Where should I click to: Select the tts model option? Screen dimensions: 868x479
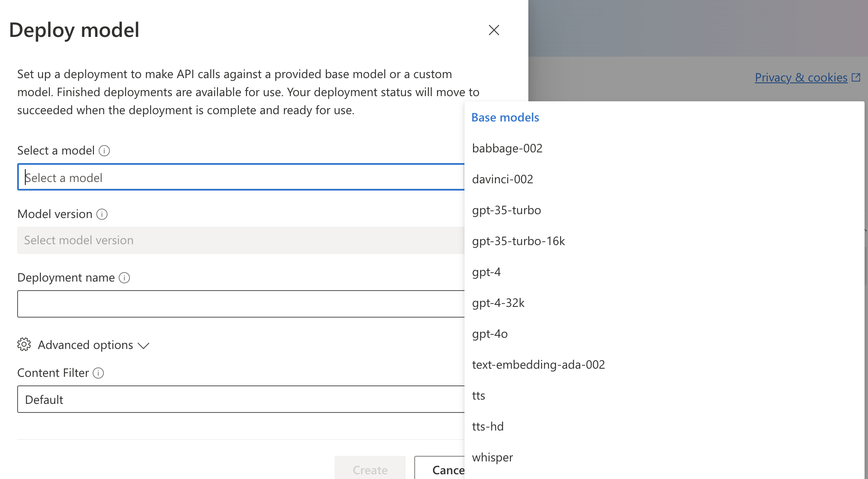[x=664, y=396]
